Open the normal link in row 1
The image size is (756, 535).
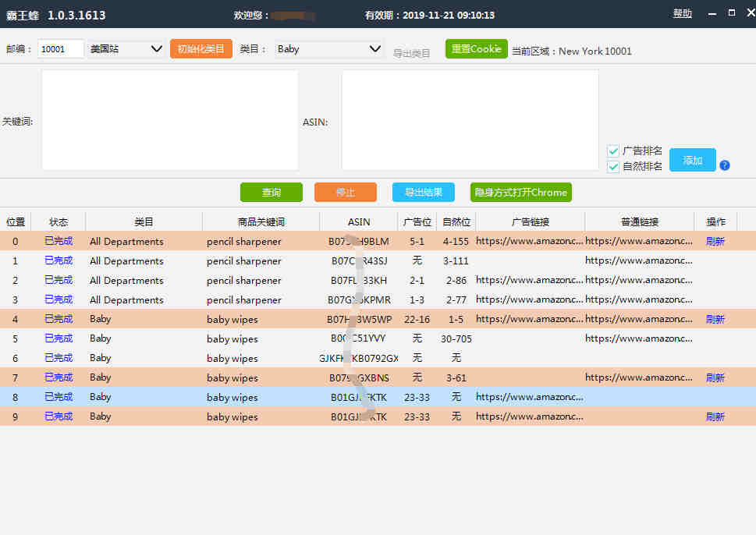[x=639, y=260]
